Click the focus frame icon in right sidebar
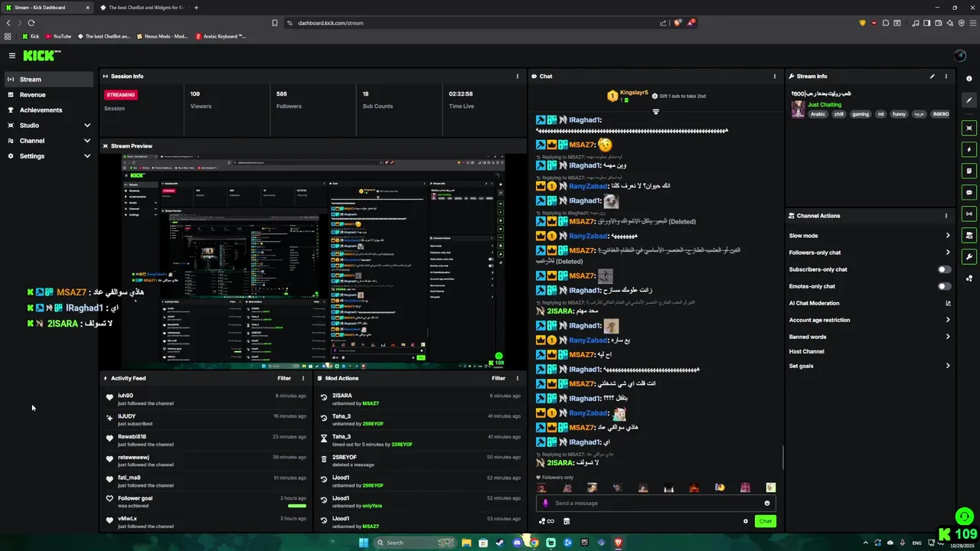 969,128
